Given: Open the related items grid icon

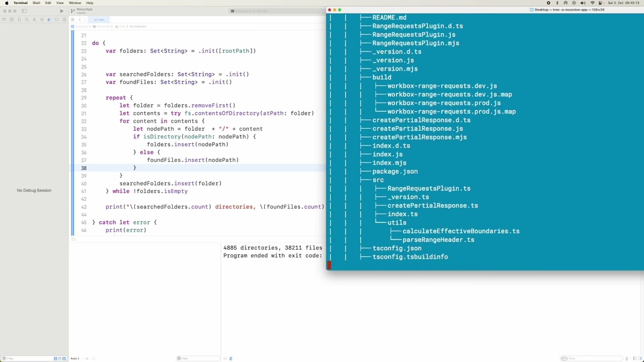Looking at the screenshot, I should click(x=72, y=20).
